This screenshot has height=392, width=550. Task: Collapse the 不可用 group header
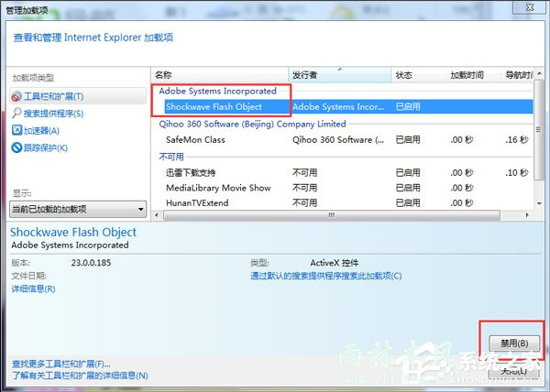click(x=171, y=157)
